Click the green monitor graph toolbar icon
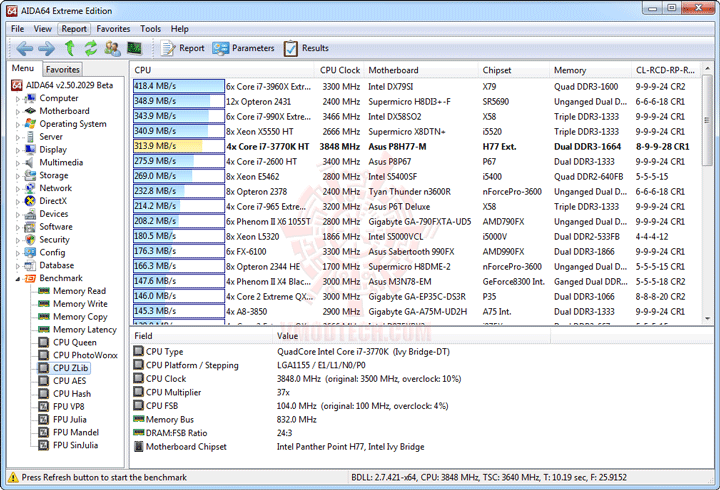The width and height of the screenshot is (720, 490). 135,48
